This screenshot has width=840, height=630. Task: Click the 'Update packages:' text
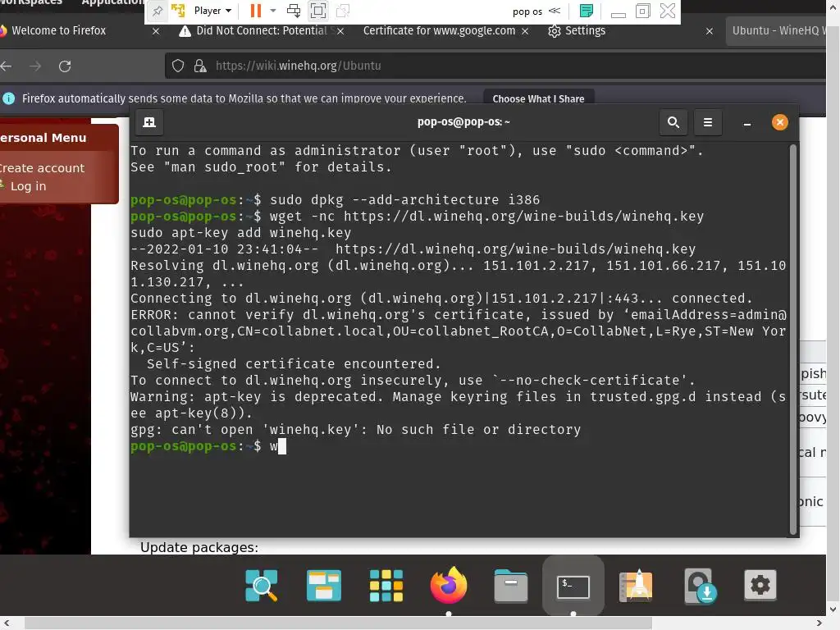pos(199,547)
